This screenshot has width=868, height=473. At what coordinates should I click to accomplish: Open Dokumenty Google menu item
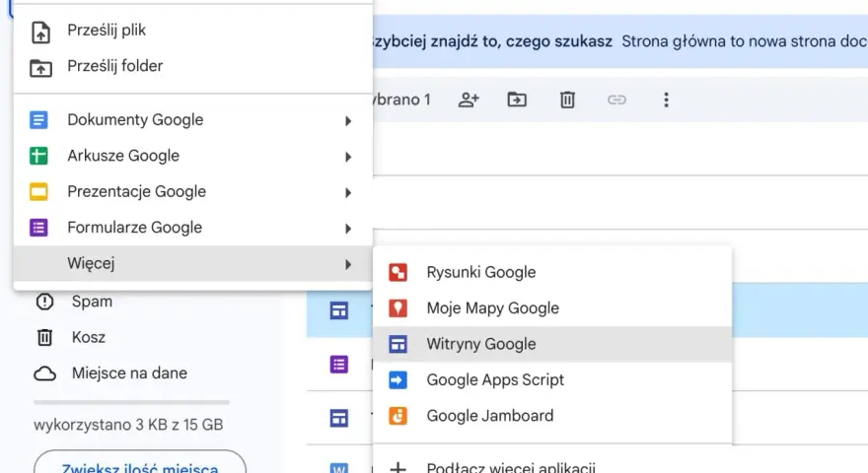click(192, 120)
